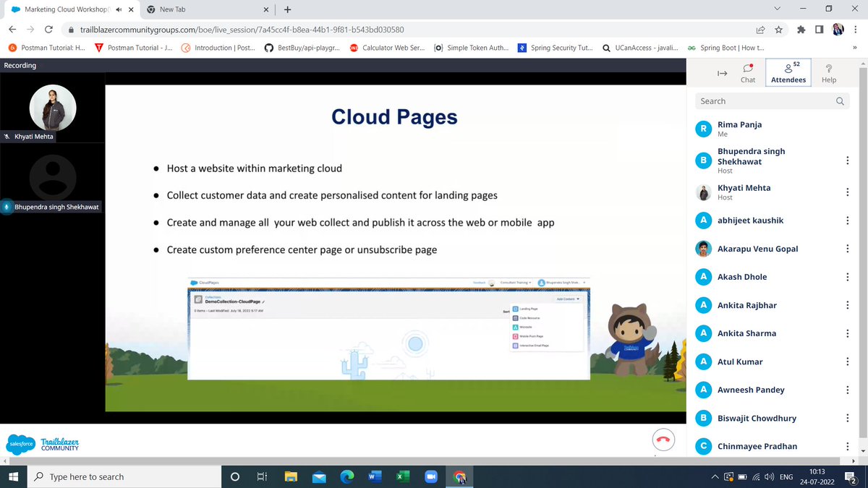Image resolution: width=868 pixels, height=488 pixels.
Task: Close the New Tab browser tab
Action: click(265, 9)
